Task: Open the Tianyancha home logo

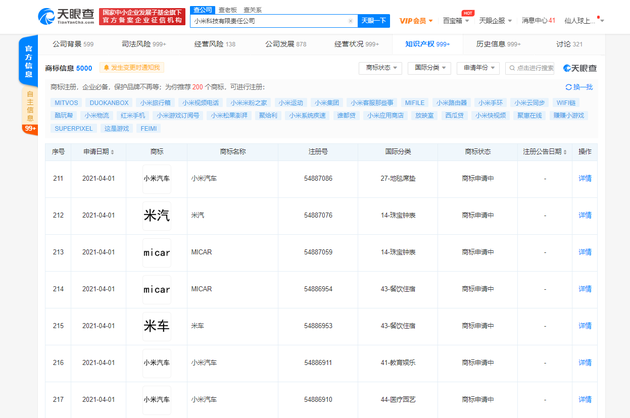Action: coord(66,16)
